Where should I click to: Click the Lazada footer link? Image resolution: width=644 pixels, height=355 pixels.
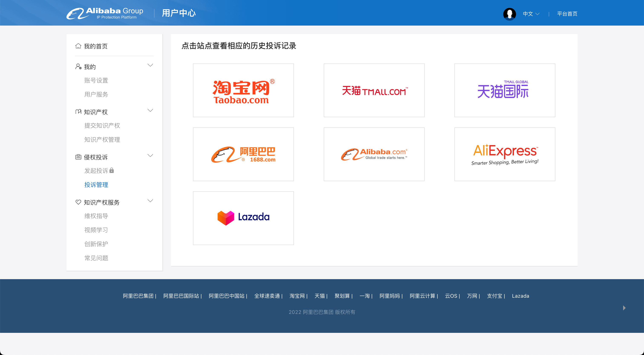click(x=520, y=296)
